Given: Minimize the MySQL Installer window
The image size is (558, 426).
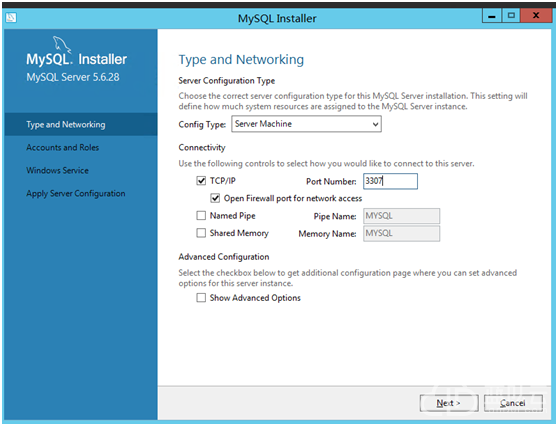Looking at the screenshot, I should point(492,16).
